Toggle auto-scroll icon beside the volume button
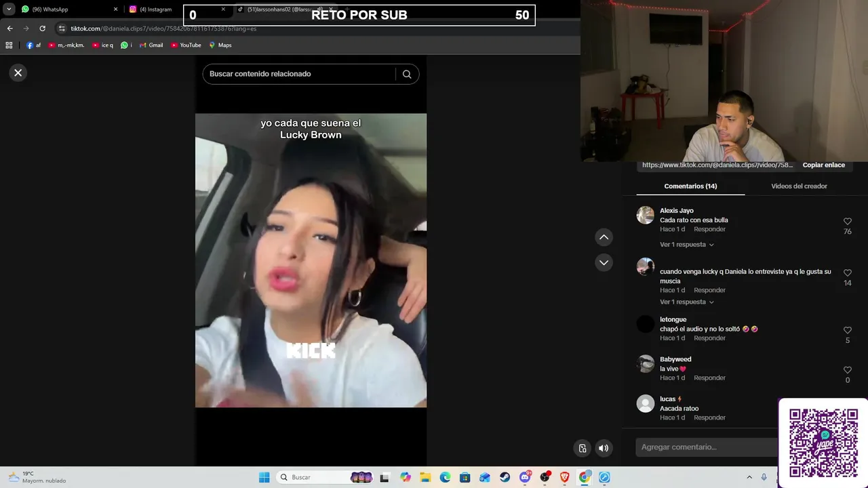Image resolution: width=868 pixels, height=488 pixels. (x=583, y=448)
